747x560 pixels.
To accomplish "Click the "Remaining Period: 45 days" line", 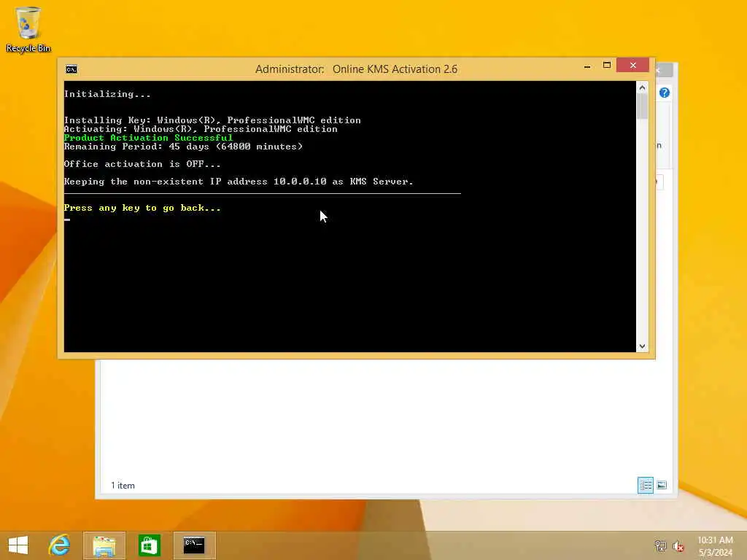I will tap(183, 146).
